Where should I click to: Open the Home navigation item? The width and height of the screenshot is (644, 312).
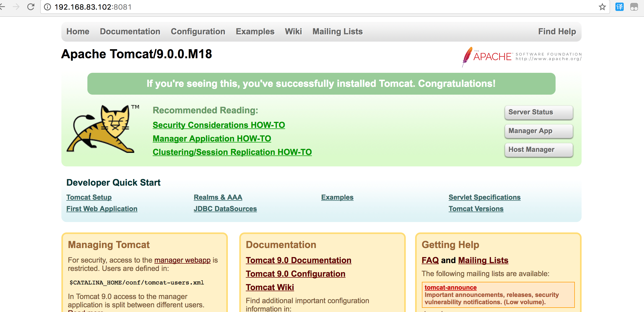[78, 31]
